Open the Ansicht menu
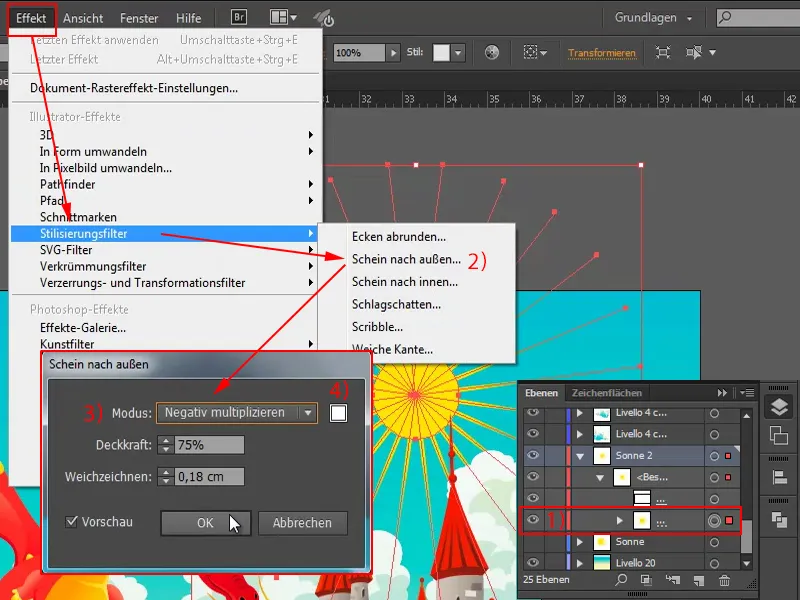Viewport: 800px width, 600px height. tap(83, 18)
